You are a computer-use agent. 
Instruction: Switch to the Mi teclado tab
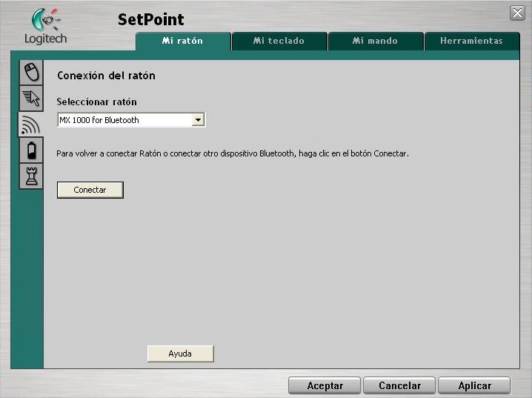279,41
